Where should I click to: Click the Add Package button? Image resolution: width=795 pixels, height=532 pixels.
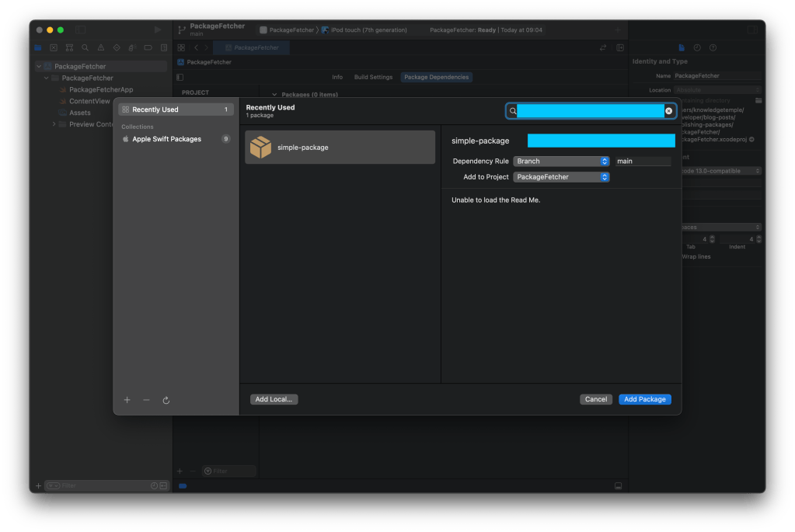click(644, 399)
